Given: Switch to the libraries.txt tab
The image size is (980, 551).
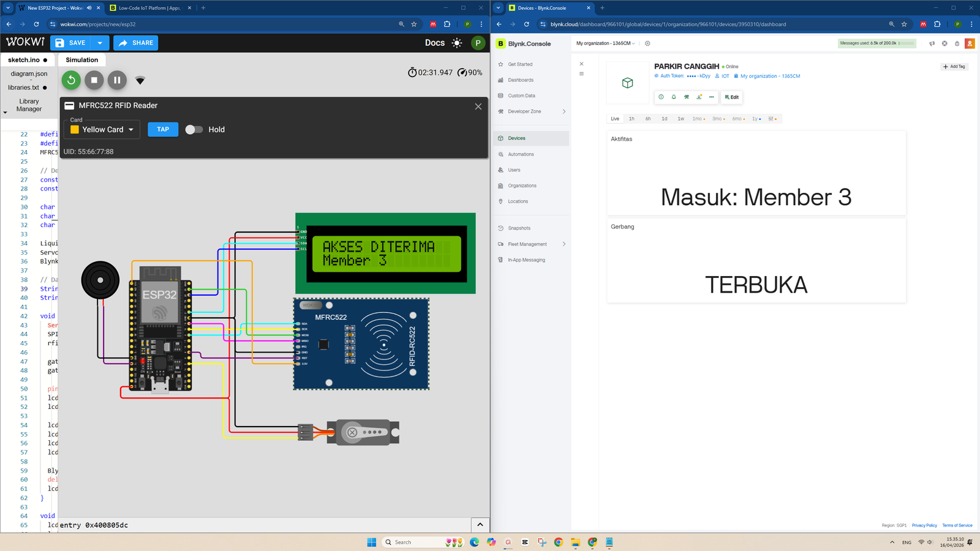Looking at the screenshot, I should tap(28, 88).
